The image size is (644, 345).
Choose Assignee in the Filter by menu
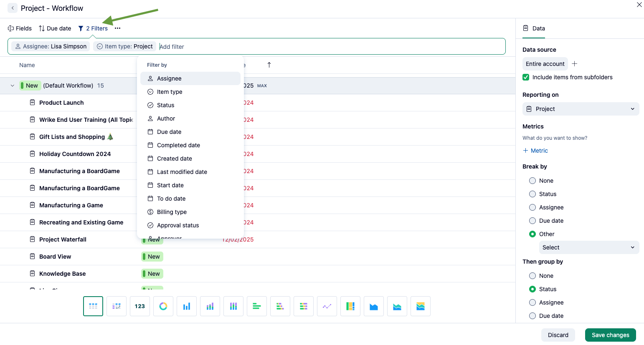click(190, 78)
